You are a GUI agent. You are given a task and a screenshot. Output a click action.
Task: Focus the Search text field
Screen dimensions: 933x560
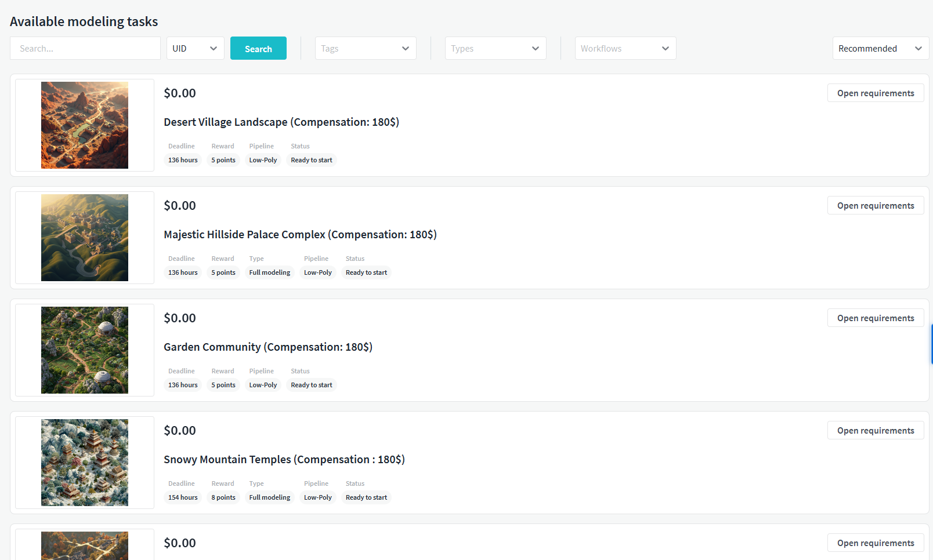point(85,49)
